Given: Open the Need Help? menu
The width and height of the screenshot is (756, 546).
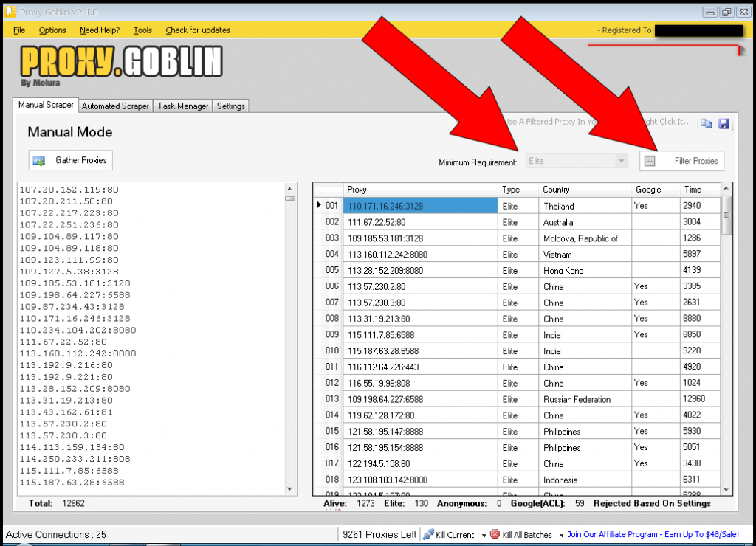Looking at the screenshot, I should pyautogui.click(x=100, y=30).
